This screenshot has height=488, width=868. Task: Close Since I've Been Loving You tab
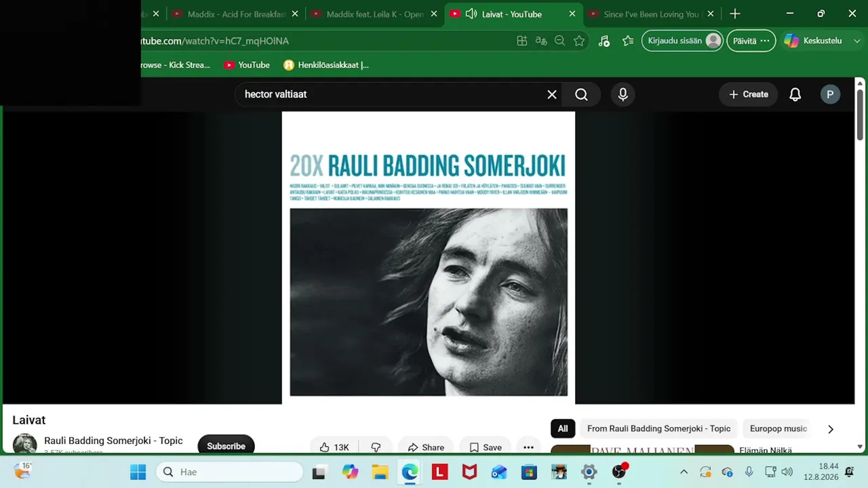pyautogui.click(x=711, y=14)
